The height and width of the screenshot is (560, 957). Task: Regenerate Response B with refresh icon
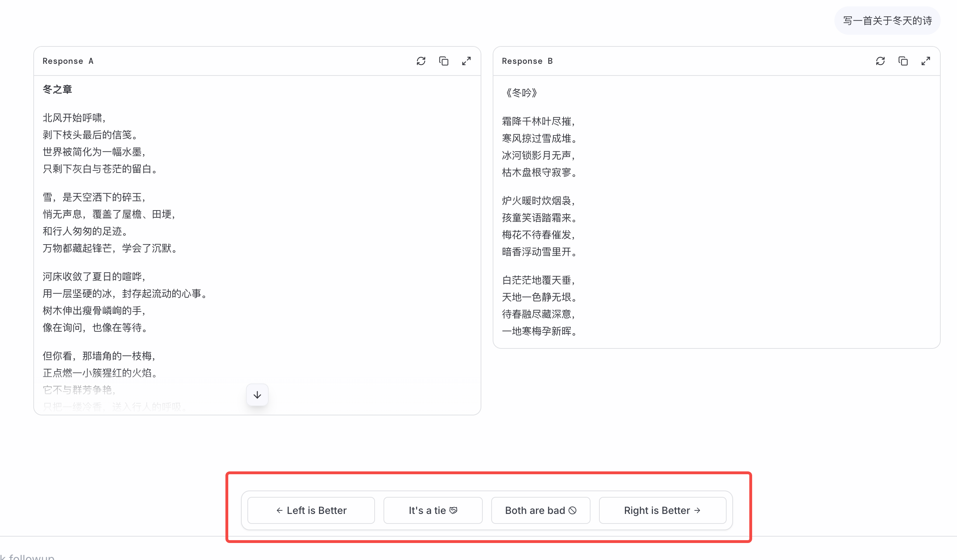[880, 61]
